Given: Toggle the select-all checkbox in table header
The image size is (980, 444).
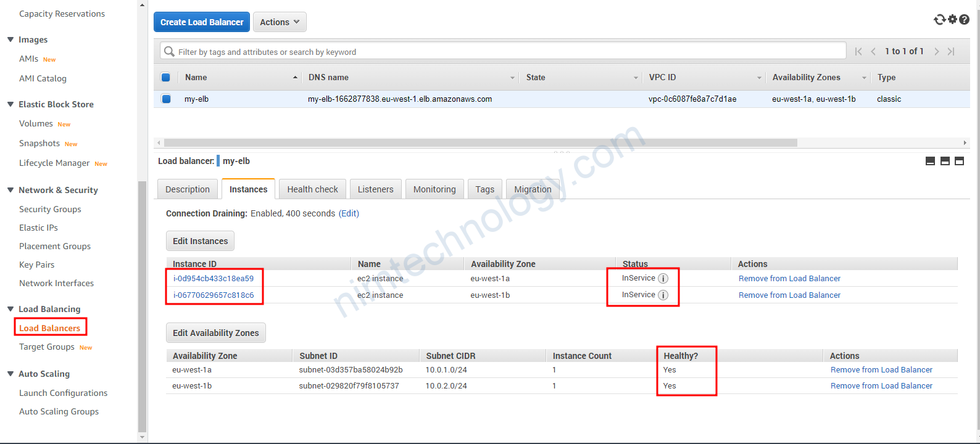Looking at the screenshot, I should pos(165,77).
